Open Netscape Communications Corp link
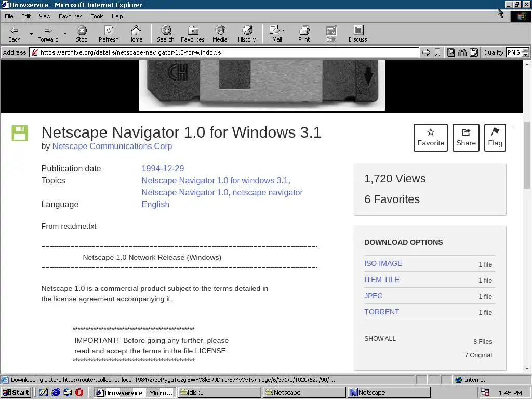This screenshot has width=532, height=399. point(112,146)
